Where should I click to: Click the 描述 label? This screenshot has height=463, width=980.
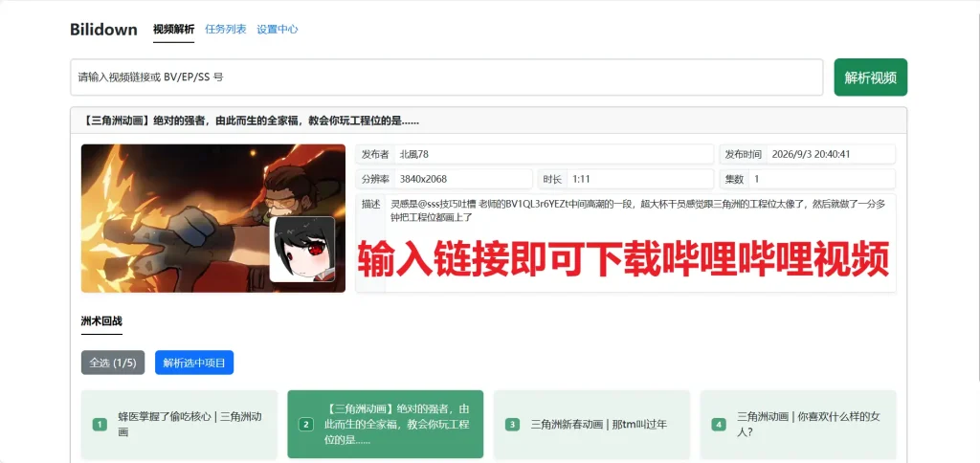pos(370,204)
